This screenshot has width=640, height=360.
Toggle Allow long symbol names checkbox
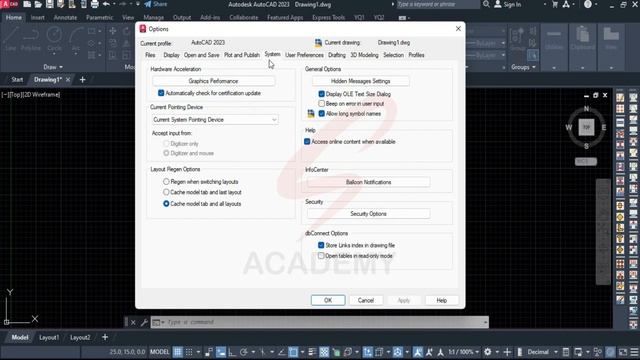coord(321,113)
